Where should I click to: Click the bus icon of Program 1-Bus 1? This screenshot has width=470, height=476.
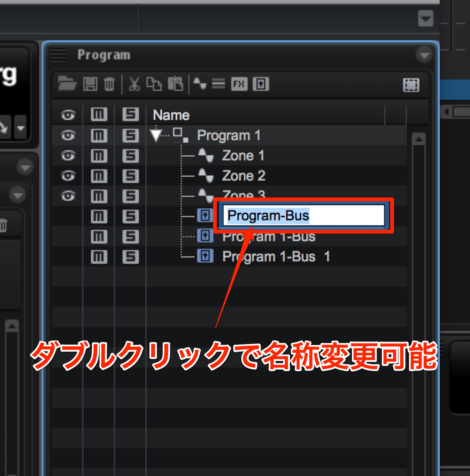tap(205, 256)
